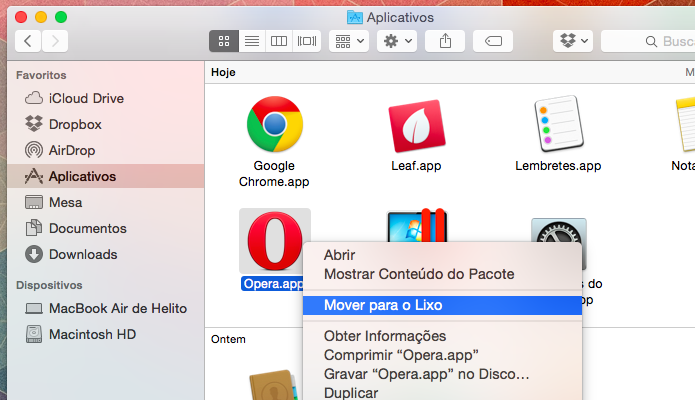The width and height of the screenshot is (695, 400).
Task: Select AirDrop in sidebar
Action: [x=105, y=150]
